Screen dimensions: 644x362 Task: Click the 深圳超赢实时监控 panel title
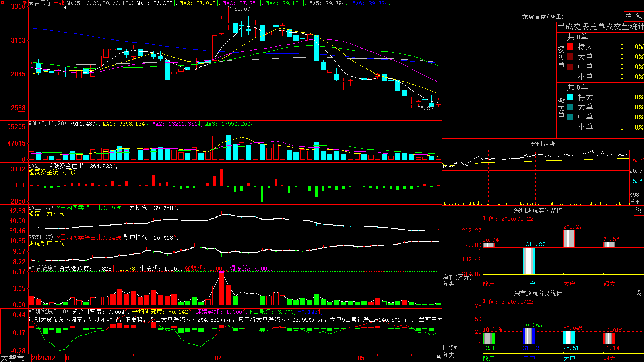[x=538, y=210]
